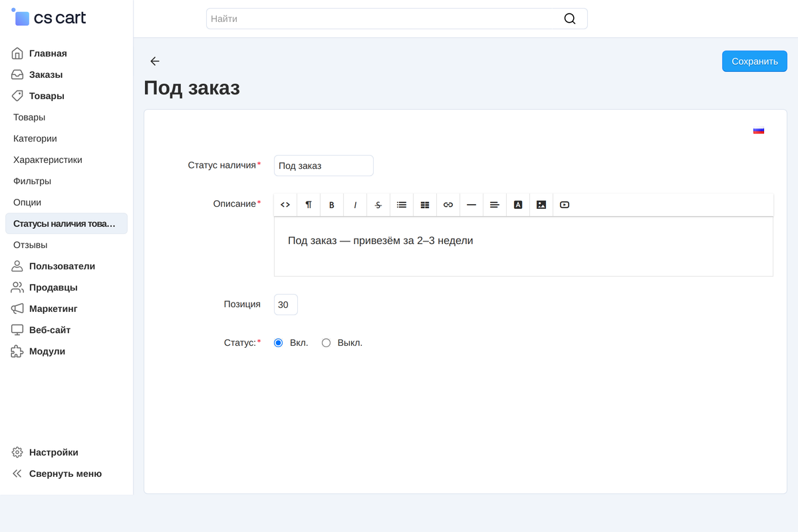Click the collapse menu double-chevron icon
This screenshot has height=532, width=798.
pyautogui.click(x=17, y=473)
